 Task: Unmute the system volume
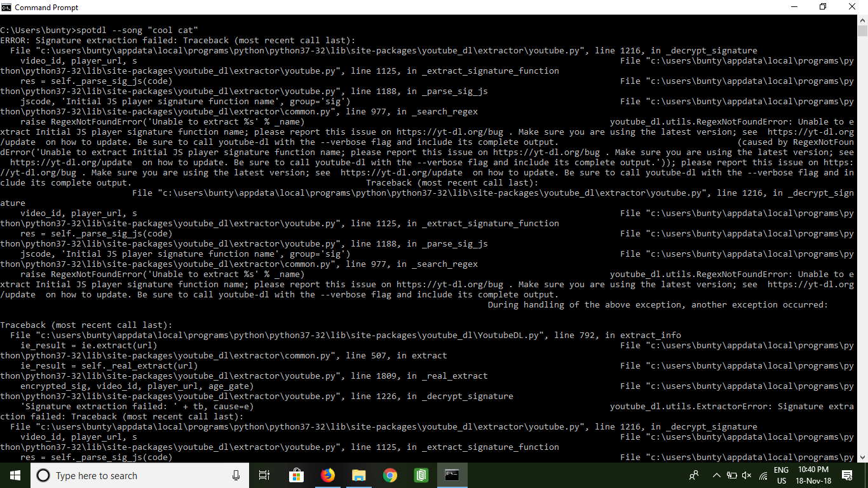pyautogui.click(x=747, y=475)
